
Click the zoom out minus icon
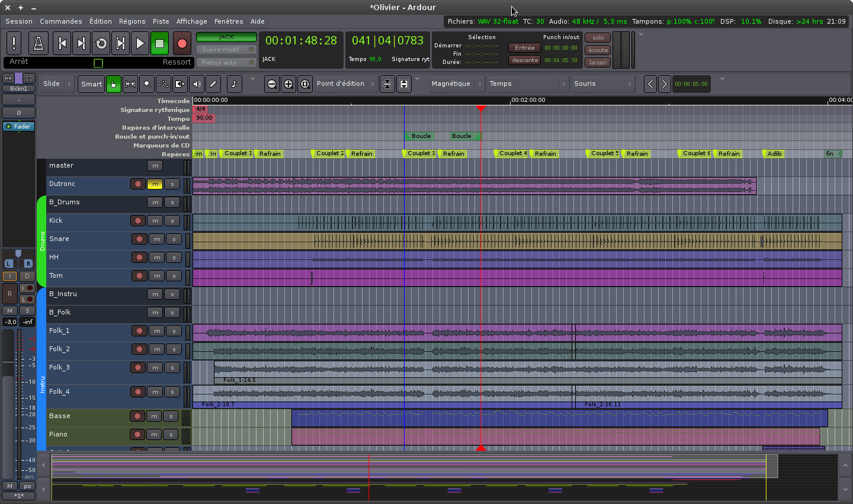coord(272,84)
